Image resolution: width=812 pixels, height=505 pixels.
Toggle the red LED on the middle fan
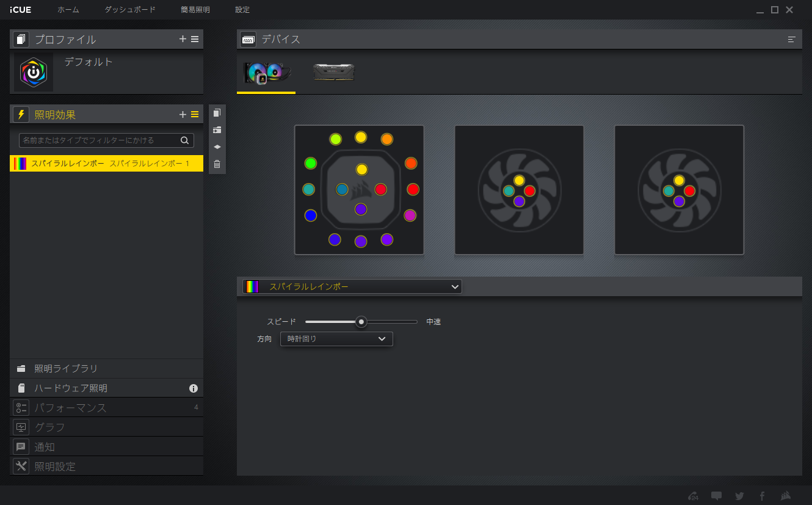[529, 191]
